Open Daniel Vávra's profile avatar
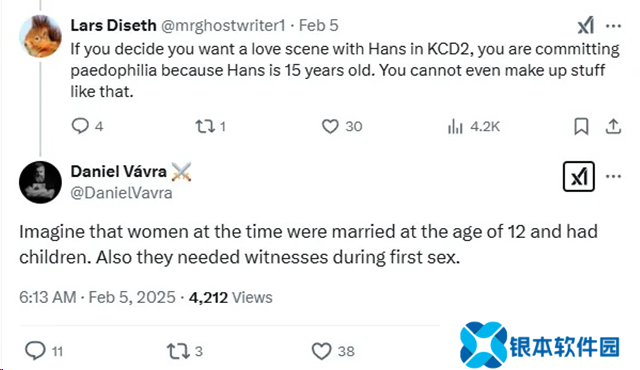The width and height of the screenshot is (640, 370). point(40,182)
